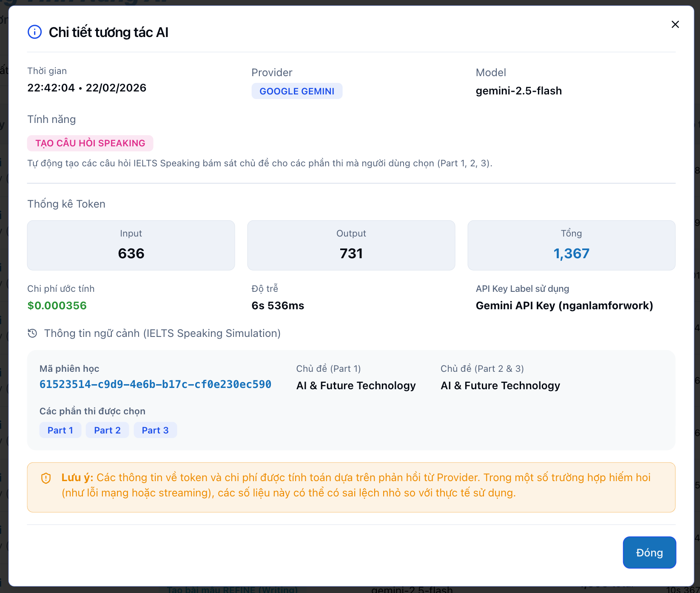The height and width of the screenshot is (593, 700).
Task: Click the TẠO CÂU HỎI SPEAKING feature badge
Action: (x=90, y=143)
